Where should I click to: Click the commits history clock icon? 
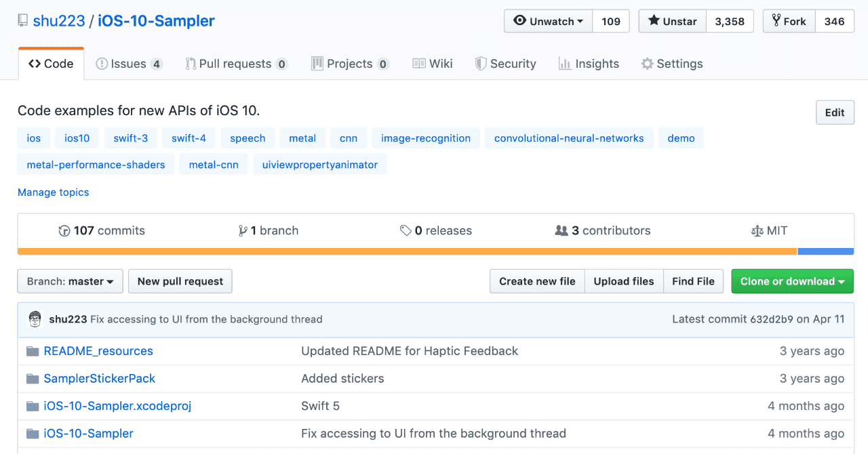(64, 231)
